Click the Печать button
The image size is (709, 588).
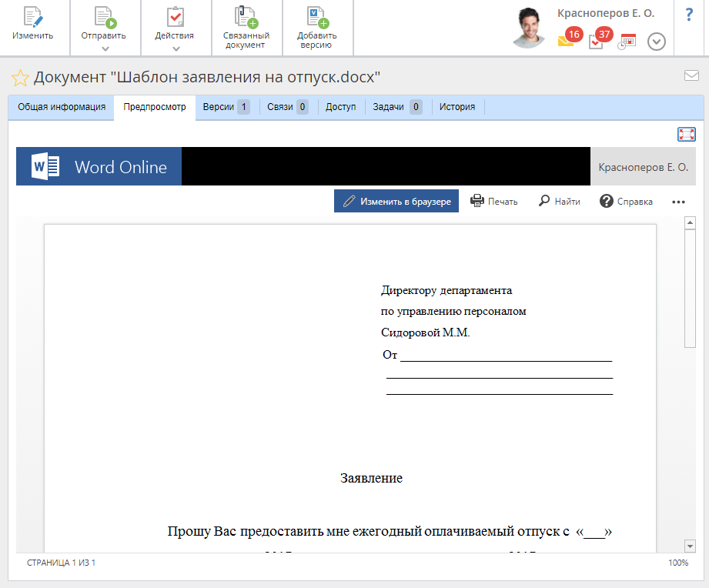click(494, 201)
